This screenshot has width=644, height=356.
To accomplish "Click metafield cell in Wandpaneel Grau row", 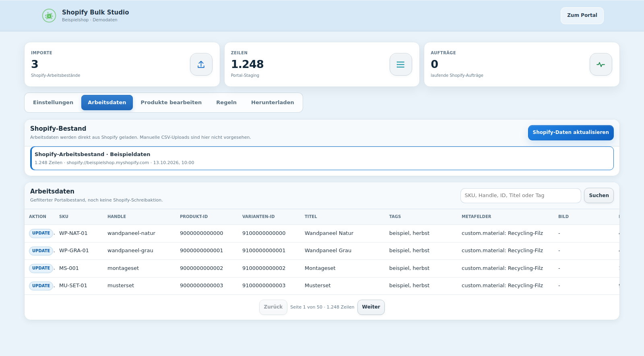I will [x=502, y=251].
